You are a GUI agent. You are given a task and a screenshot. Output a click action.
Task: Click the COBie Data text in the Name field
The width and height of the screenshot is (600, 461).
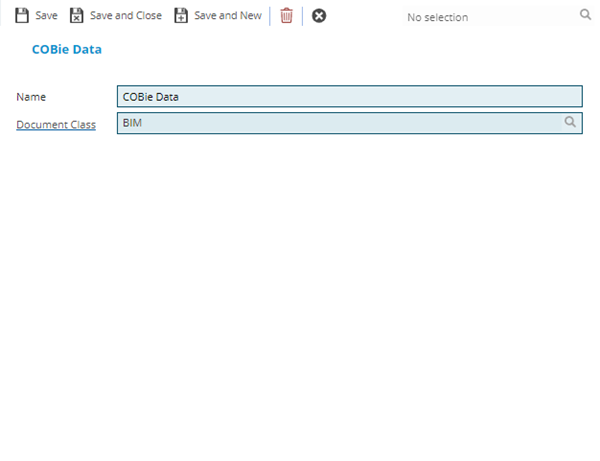(x=150, y=97)
